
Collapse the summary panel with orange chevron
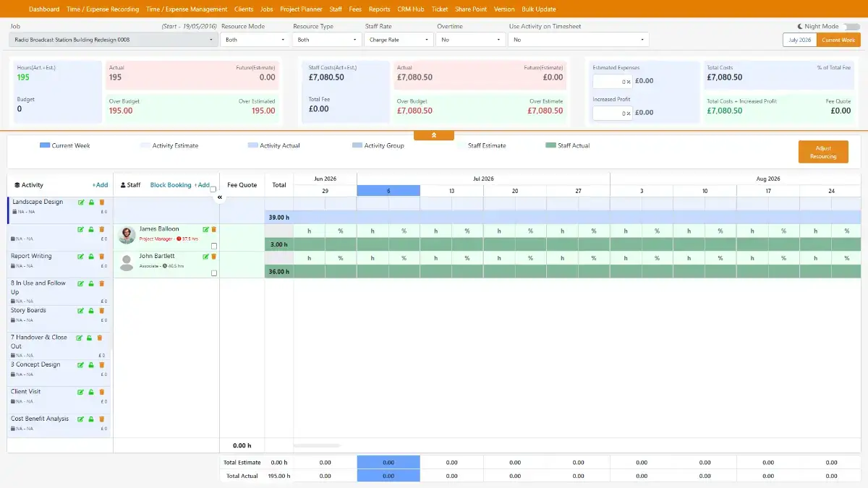click(x=433, y=135)
